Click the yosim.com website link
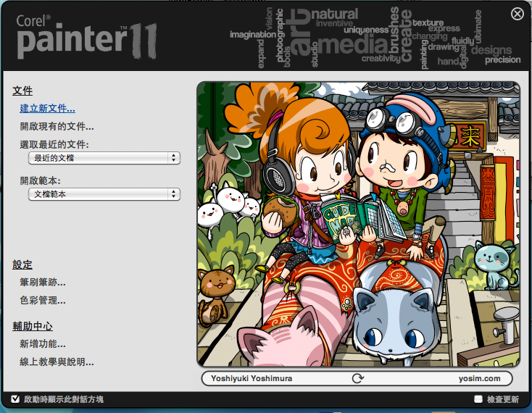 click(479, 378)
